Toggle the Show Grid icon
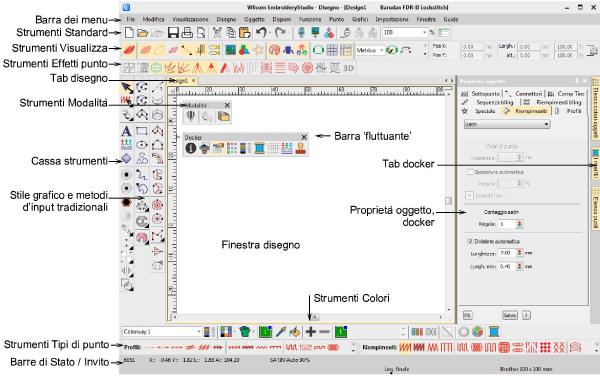 click(x=332, y=50)
